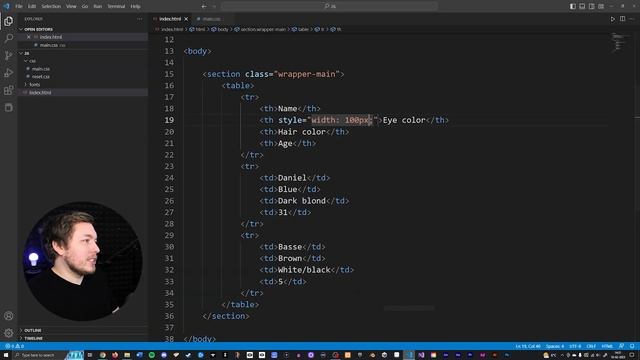640x360 pixels.
Task: Open Chrome from Windows taskbar
Action: 102,355
